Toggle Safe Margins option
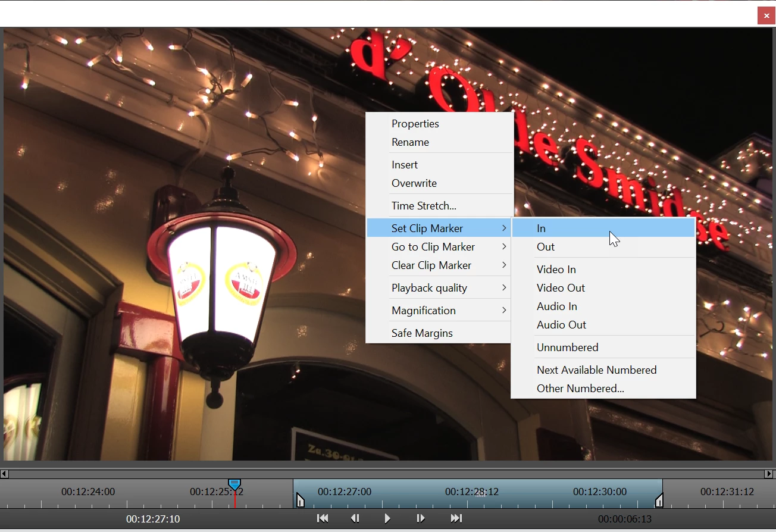Viewport: 776px width, 532px height. (x=439, y=333)
